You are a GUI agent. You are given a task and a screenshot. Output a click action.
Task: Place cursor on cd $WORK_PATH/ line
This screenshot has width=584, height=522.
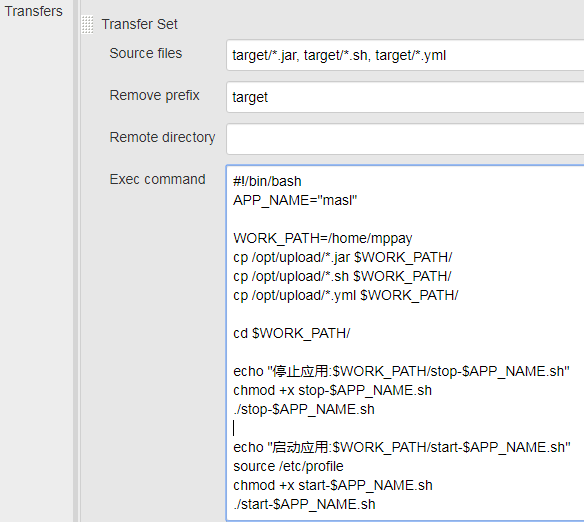click(292, 333)
